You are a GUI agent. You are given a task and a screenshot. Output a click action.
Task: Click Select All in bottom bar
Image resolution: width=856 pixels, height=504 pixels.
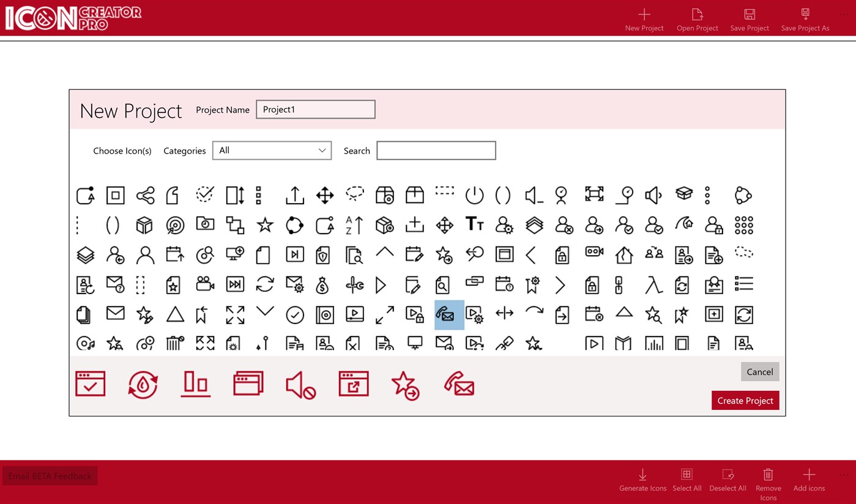click(687, 480)
